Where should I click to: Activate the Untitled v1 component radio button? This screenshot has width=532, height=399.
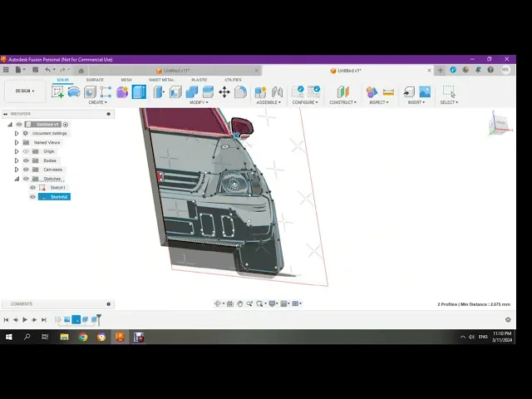click(x=66, y=125)
